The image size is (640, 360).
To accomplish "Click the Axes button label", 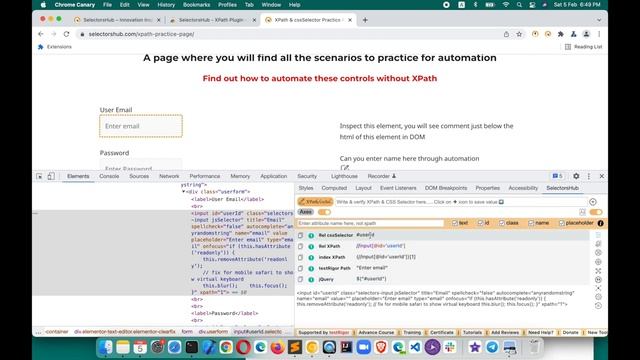I will (305, 212).
